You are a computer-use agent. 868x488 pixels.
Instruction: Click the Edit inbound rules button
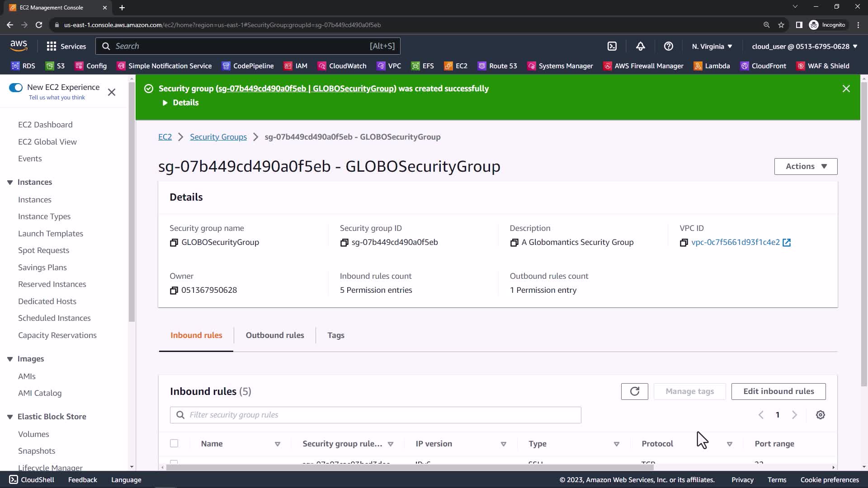[778, 391]
